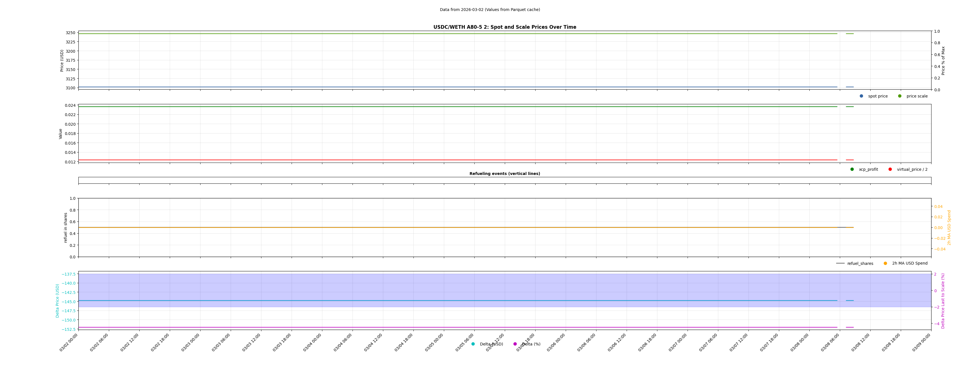
Task: Click the blue spot price legend marker
Action: click(x=861, y=96)
